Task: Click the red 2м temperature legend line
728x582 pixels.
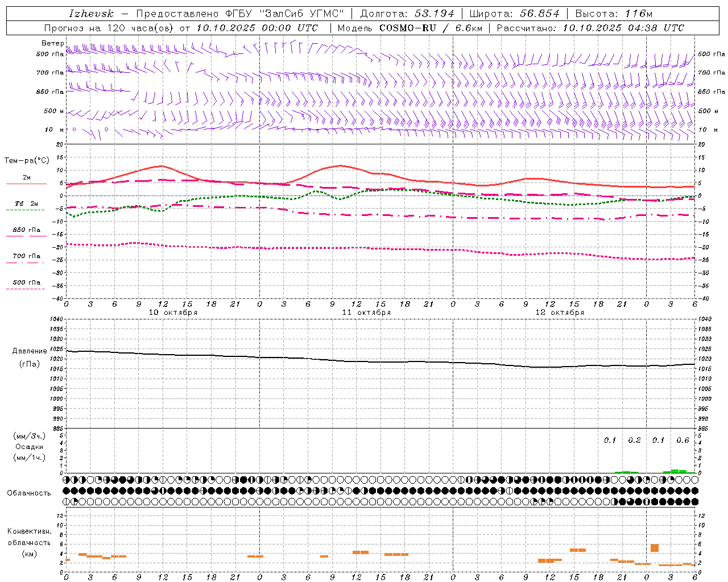Action: tap(26, 184)
